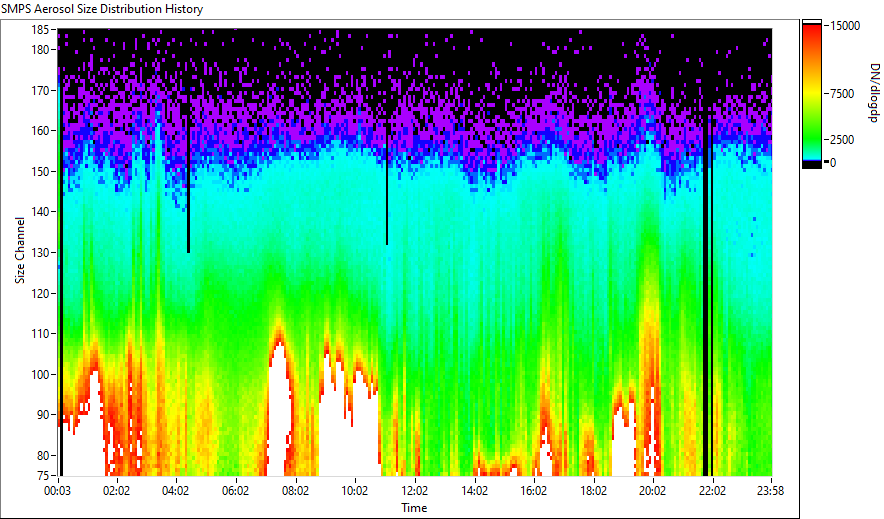
Task: Click the 15000 color scale label
Action: pos(845,26)
